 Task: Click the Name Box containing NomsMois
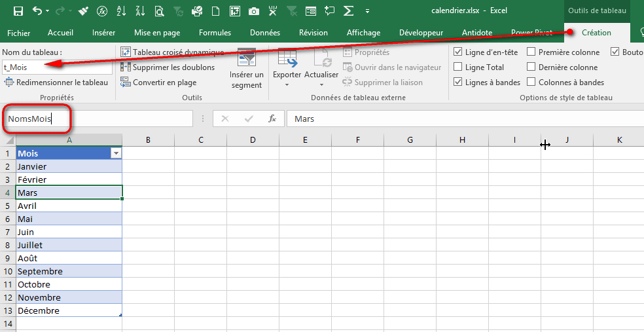(x=98, y=119)
